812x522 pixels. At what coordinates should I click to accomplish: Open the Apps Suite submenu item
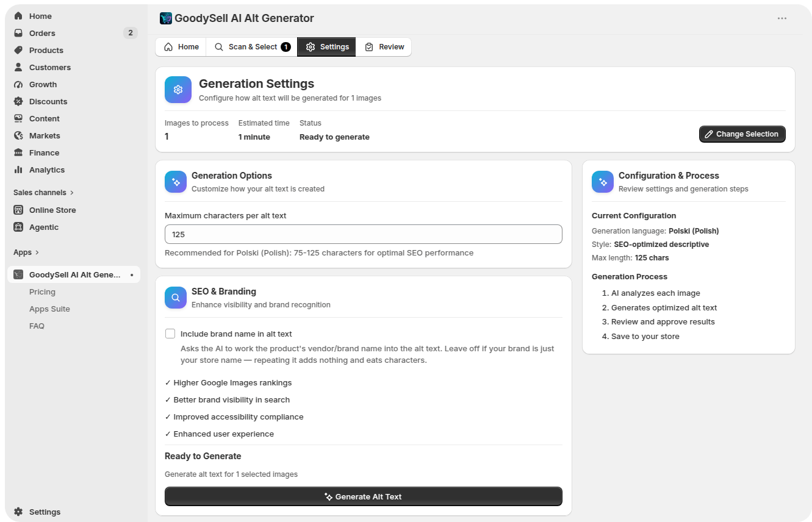[x=49, y=309]
